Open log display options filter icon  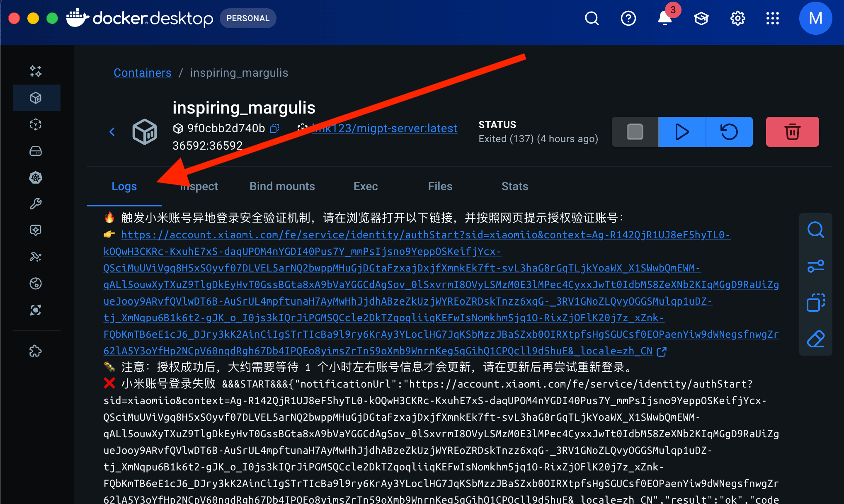tap(815, 266)
